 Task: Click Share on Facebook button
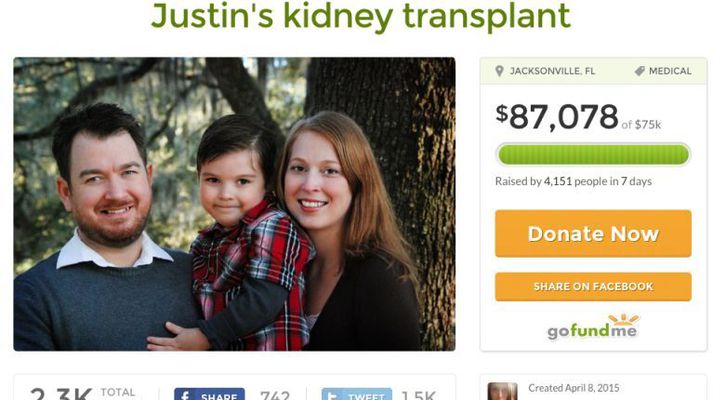593,286
